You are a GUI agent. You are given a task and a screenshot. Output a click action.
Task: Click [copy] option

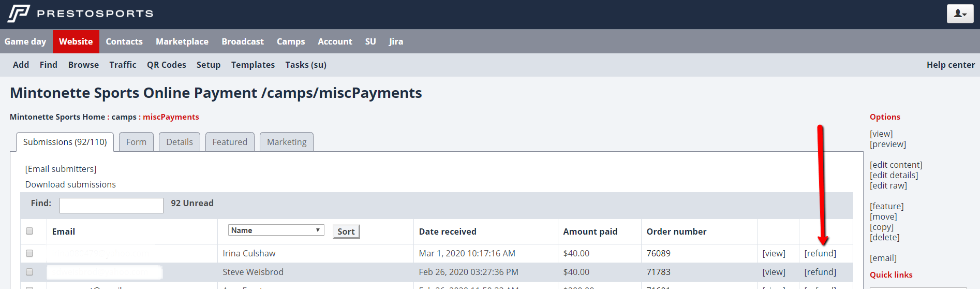(882, 227)
